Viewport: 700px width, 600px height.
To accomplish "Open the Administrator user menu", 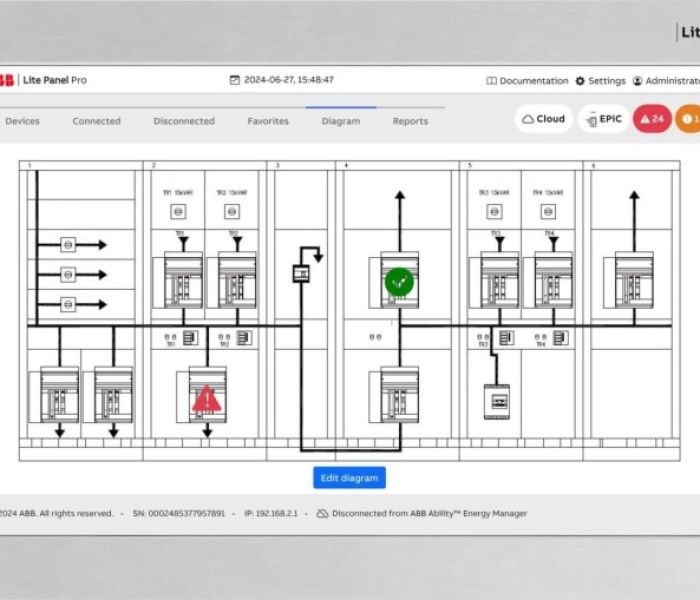I will coord(666,81).
